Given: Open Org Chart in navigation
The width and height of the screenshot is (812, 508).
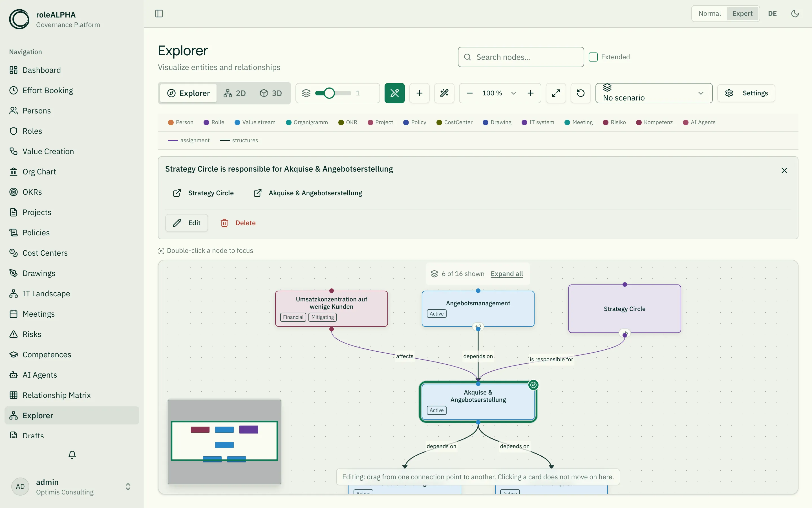Looking at the screenshot, I should pyautogui.click(x=72, y=172).
